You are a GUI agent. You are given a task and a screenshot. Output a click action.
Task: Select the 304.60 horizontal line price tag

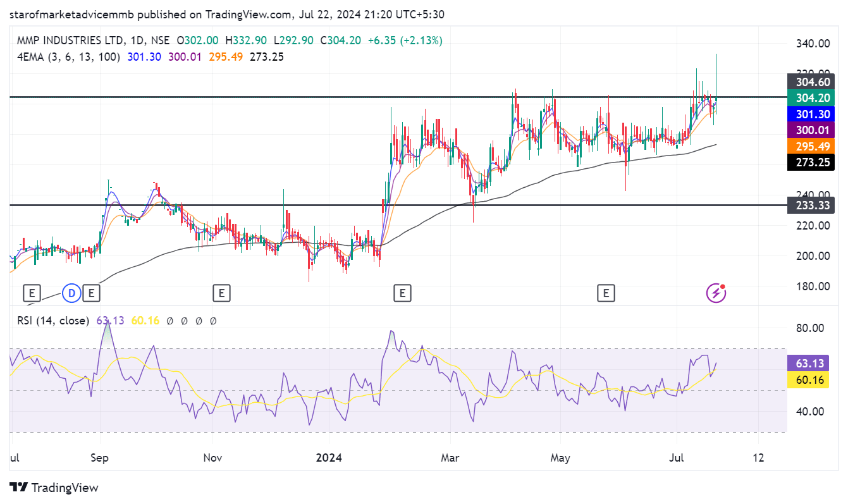tap(811, 82)
